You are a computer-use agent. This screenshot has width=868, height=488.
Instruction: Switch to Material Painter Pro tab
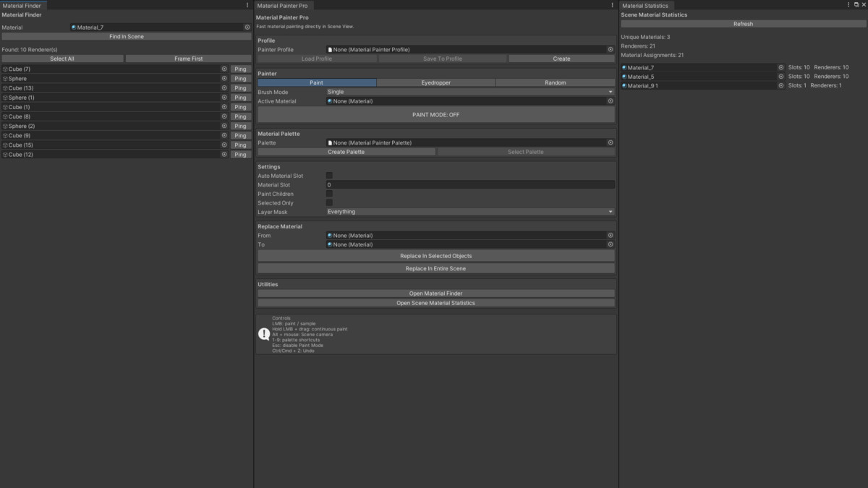click(x=283, y=5)
